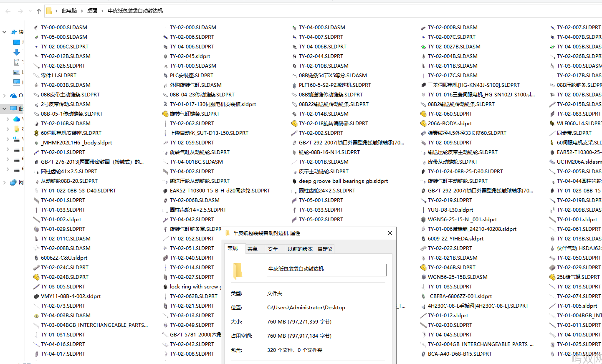
Task: Open the chevron dropdown between 此电脑 and 桌面
Action: (82, 11)
